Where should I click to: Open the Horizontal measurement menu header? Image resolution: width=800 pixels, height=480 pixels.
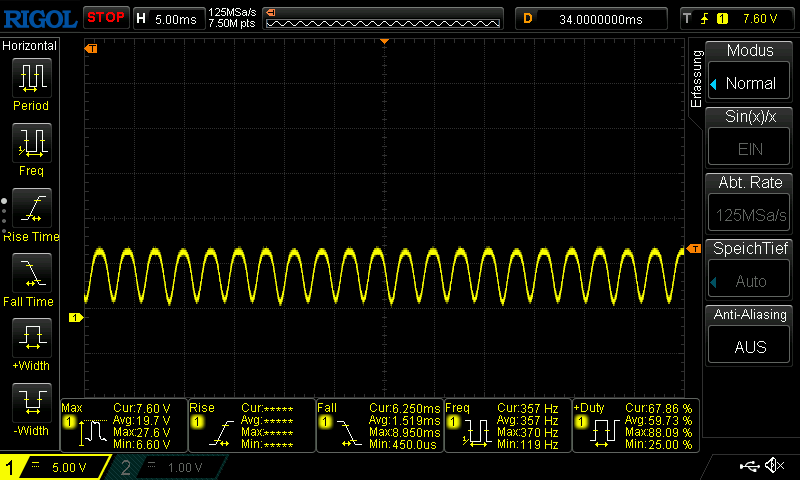(30, 46)
